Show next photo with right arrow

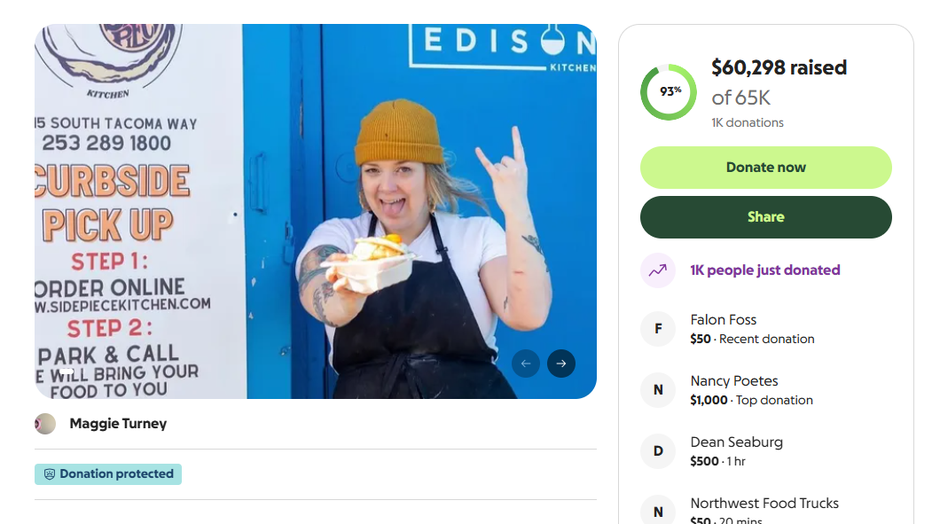(561, 363)
